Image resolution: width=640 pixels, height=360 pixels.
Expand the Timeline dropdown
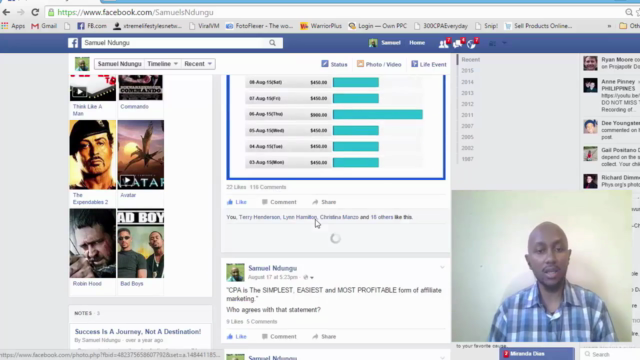[162, 64]
